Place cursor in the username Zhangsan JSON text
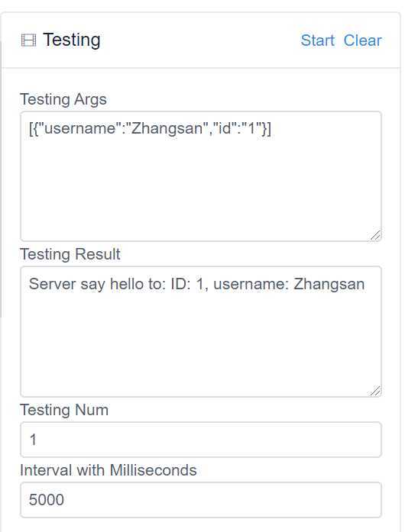Viewport: 418px width, 532px height. (150, 128)
